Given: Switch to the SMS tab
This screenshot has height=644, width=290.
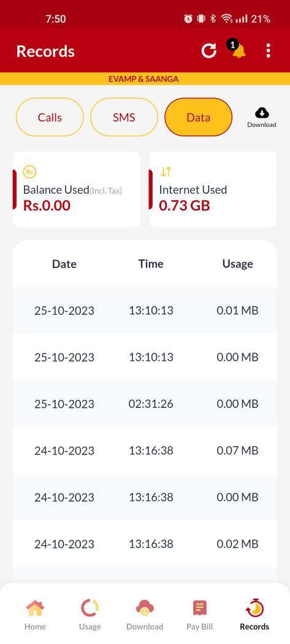Looking at the screenshot, I should coord(124,118).
